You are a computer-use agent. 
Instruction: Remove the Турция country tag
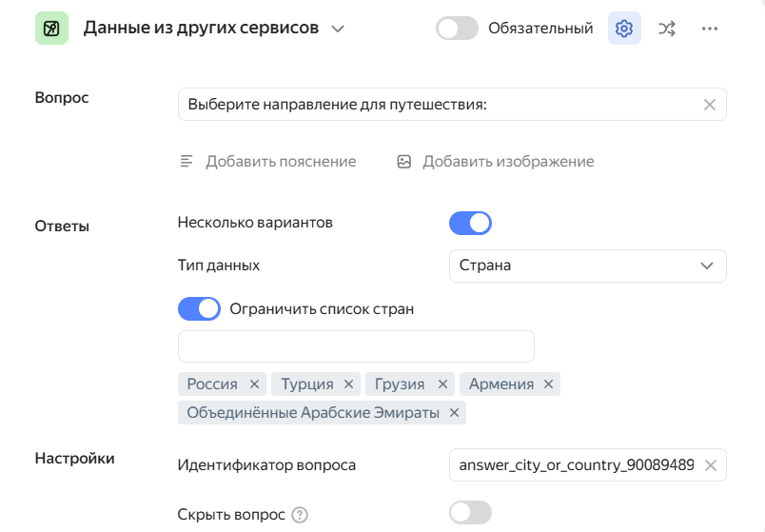pos(349,384)
